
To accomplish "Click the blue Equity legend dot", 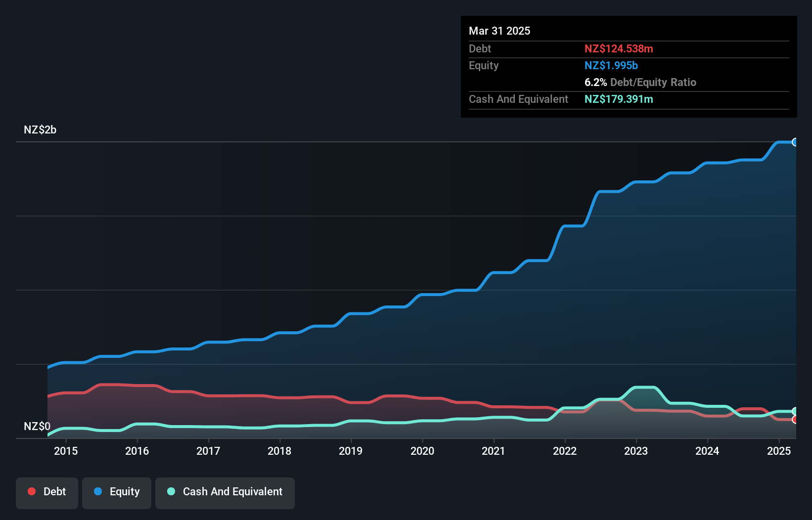I will coord(97,491).
